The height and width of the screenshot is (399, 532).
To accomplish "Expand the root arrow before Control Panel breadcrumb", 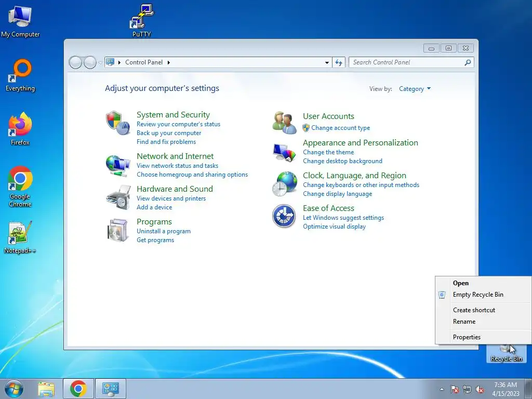I will (x=119, y=62).
